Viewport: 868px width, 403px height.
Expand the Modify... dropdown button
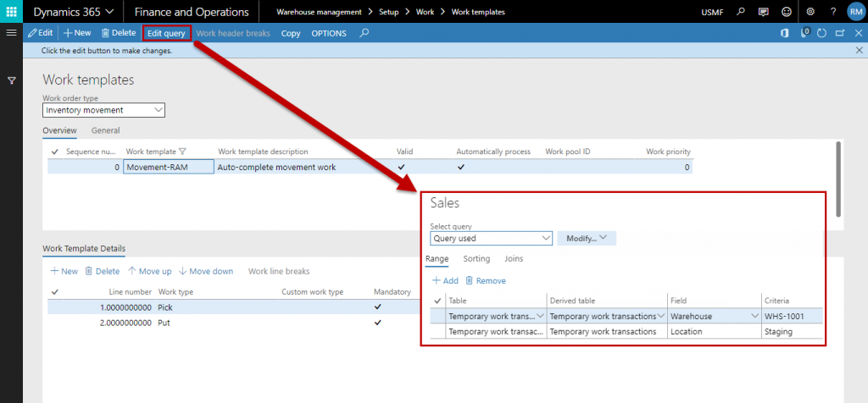tap(587, 238)
